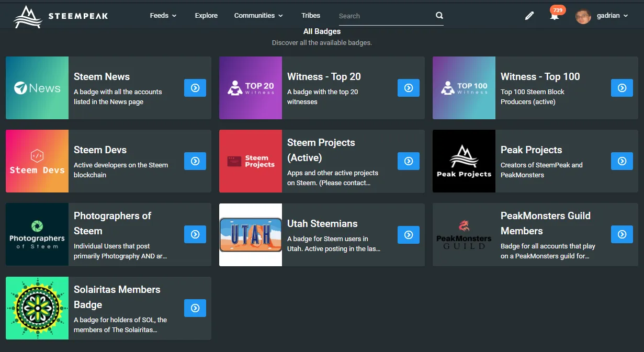Click the Steem News badge title
This screenshot has height=352, width=644.
point(101,76)
